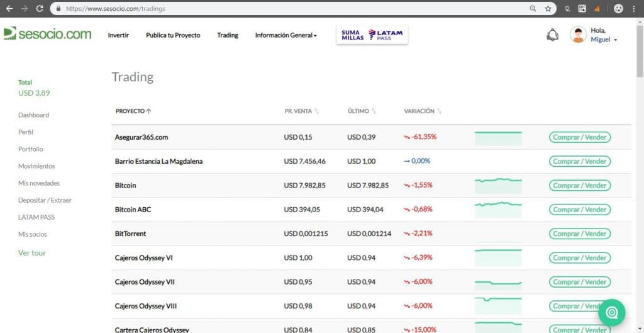This screenshot has width=644, height=333.
Task: Open the Invertir menu item
Action: [x=118, y=35]
